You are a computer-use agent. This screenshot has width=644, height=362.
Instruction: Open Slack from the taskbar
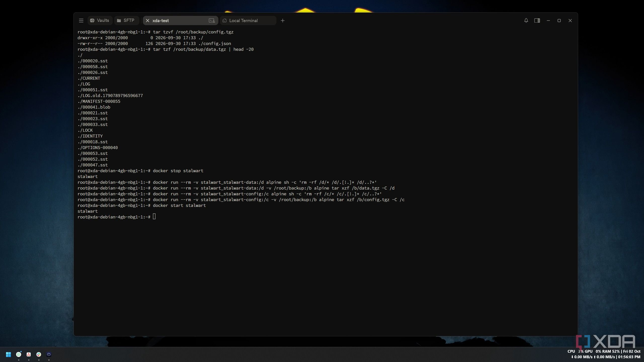coord(39,354)
